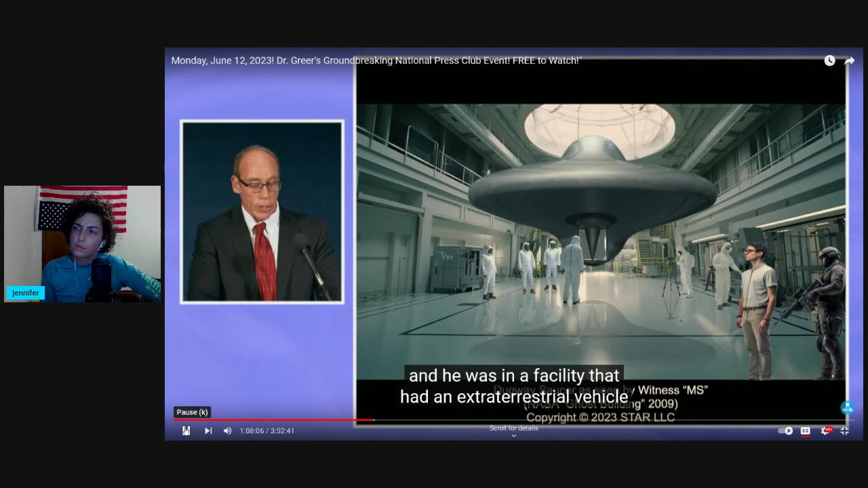Click the blue channel watermark icon
The width and height of the screenshot is (868, 488).
847,407
